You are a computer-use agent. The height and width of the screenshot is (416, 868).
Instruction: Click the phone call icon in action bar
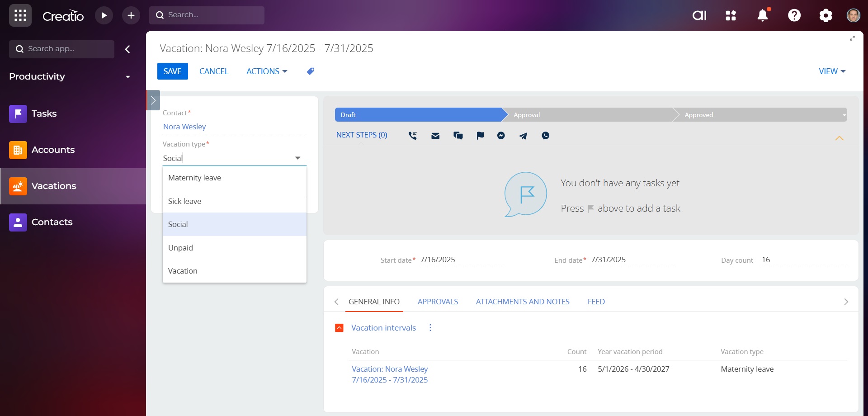[412, 136]
